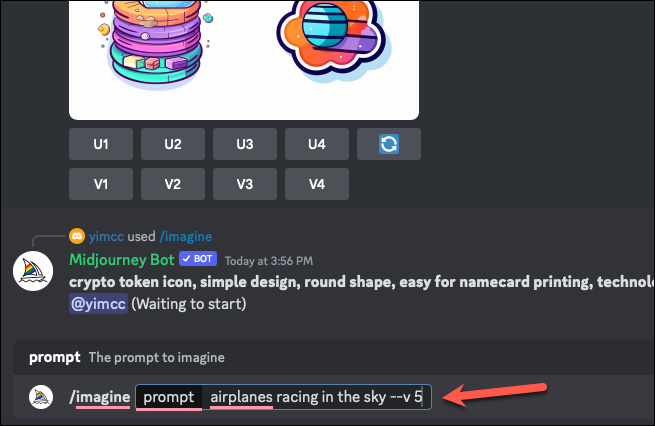Make variations of image three with V3
Screen dimensions: 655x426
[245, 184]
